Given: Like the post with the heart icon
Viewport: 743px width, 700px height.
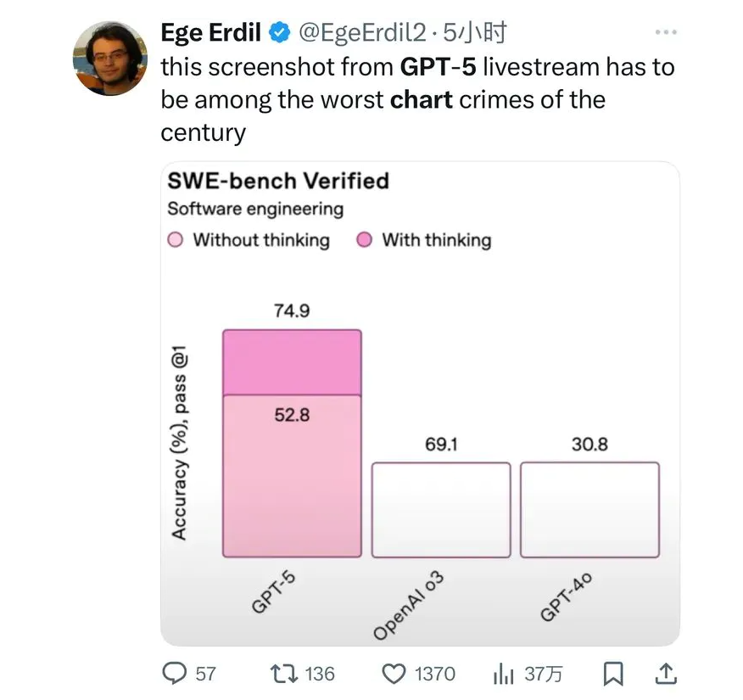Looking at the screenshot, I should coord(394,674).
